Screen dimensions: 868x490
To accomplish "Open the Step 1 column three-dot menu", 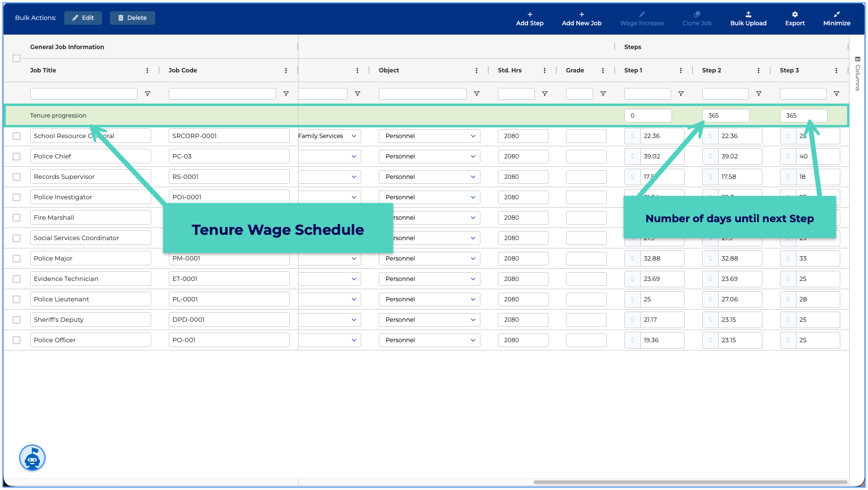I will [680, 70].
